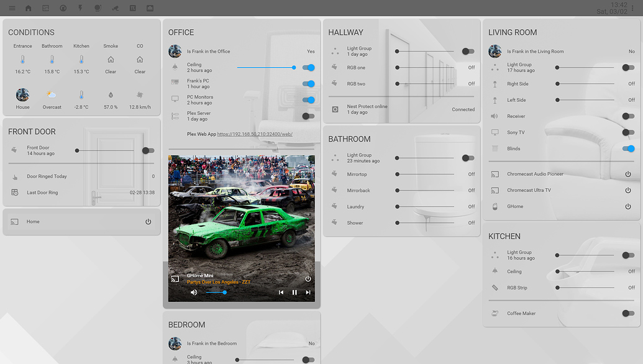Toggle the Bedroom Ceiling light switch
Viewport: 643px width, 364px height.
click(x=308, y=360)
